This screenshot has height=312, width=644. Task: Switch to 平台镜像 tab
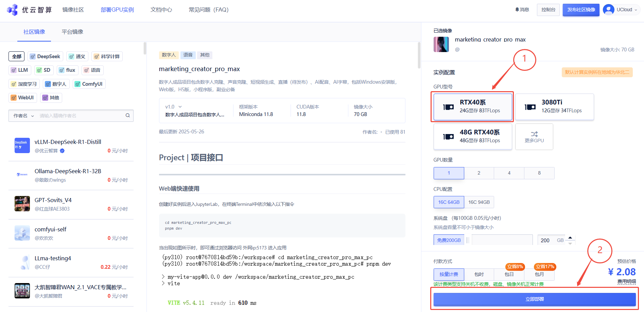click(x=72, y=32)
